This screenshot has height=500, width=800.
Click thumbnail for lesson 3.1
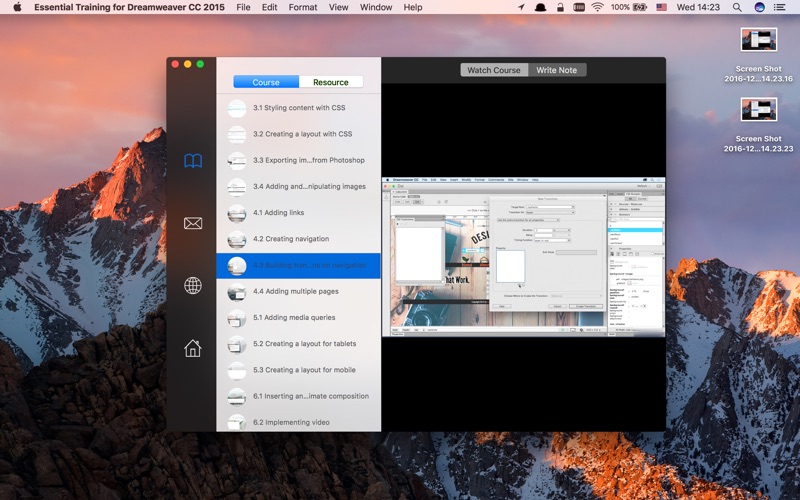pos(237,108)
